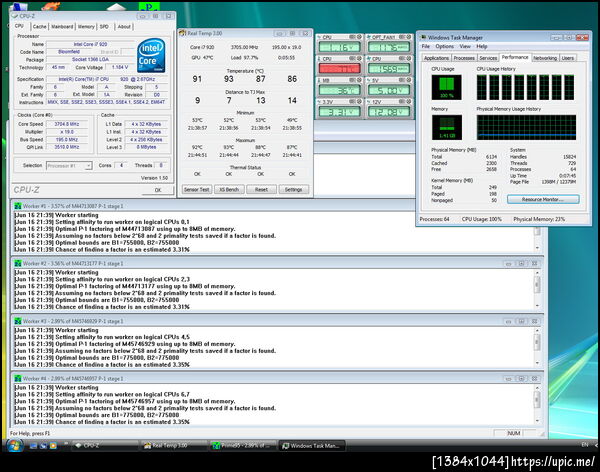Click Worker #4 scrollbar up arrow
The width and height of the screenshot is (600, 472).
(537, 388)
